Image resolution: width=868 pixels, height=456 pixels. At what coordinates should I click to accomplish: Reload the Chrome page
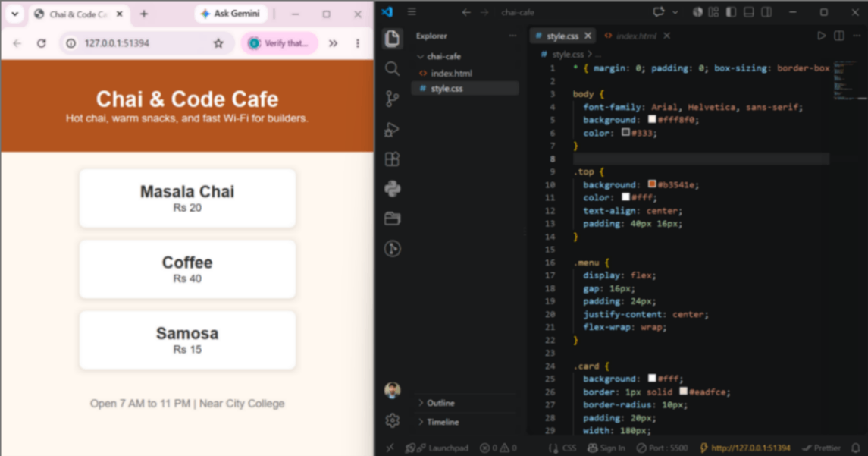click(x=42, y=43)
